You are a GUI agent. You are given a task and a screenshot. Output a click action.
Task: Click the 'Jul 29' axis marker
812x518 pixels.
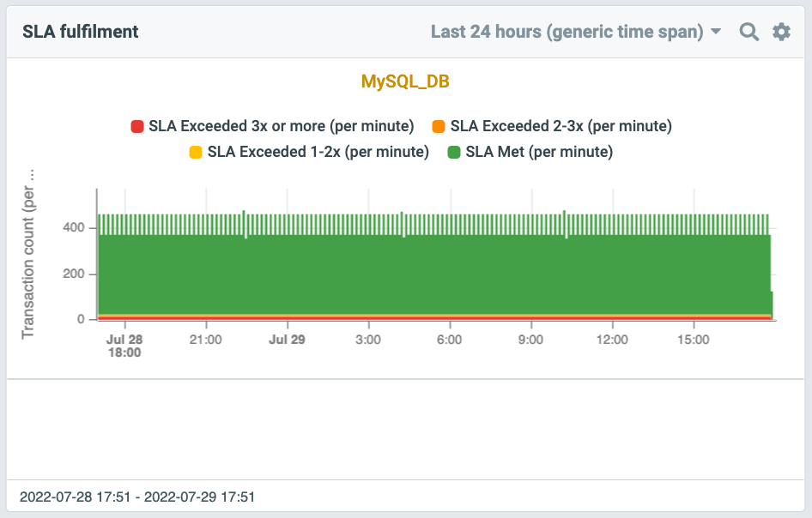click(287, 340)
